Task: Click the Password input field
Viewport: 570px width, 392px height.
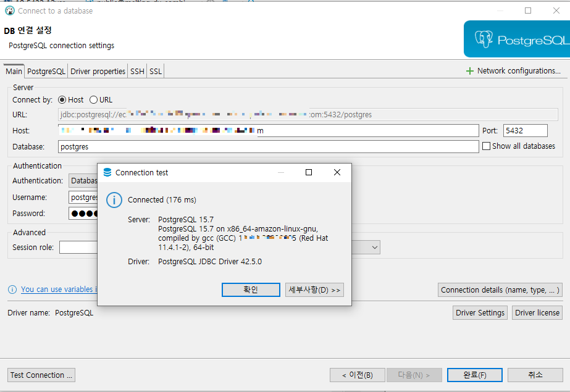Action: click(x=83, y=213)
